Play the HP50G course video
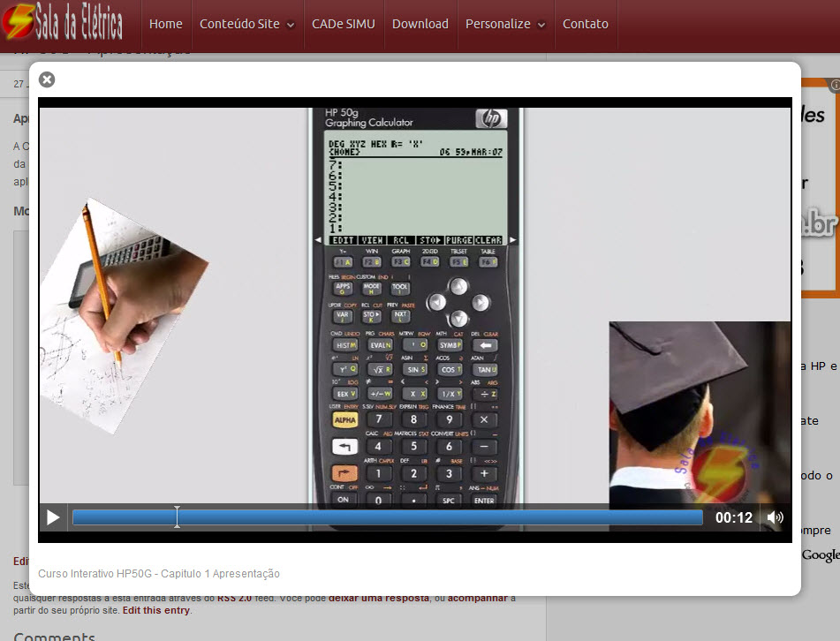Image resolution: width=840 pixels, height=641 pixels. coord(53,517)
